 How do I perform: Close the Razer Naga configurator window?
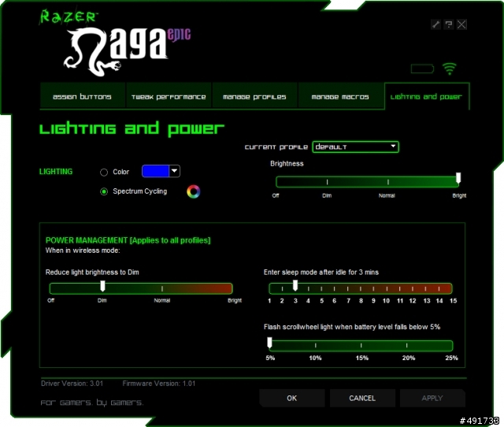coord(461,24)
